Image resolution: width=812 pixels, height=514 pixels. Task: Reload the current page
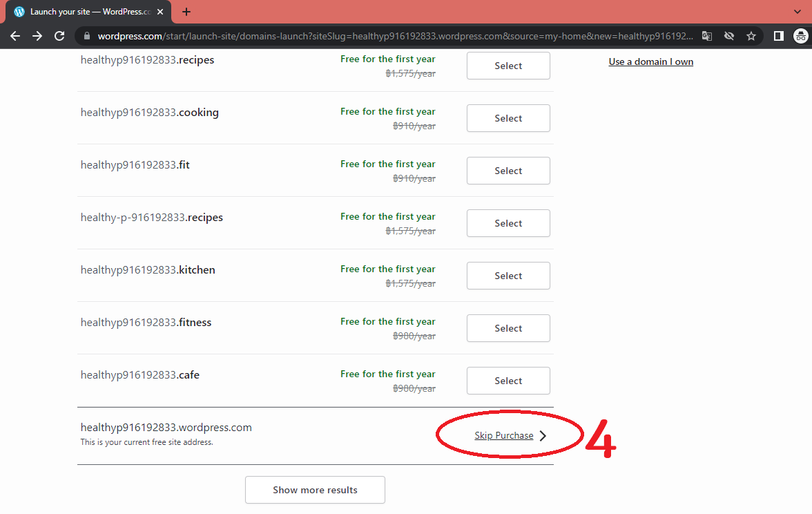point(60,36)
